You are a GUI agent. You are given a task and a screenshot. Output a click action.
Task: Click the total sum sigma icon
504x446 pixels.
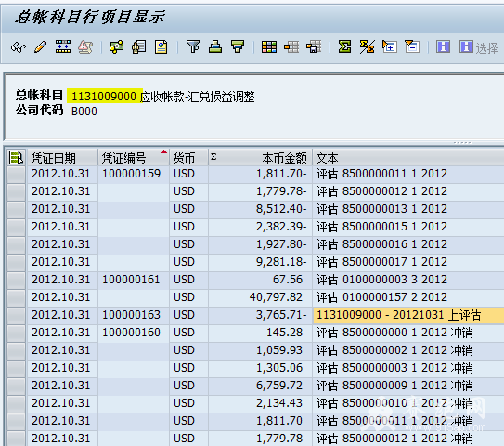[344, 47]
